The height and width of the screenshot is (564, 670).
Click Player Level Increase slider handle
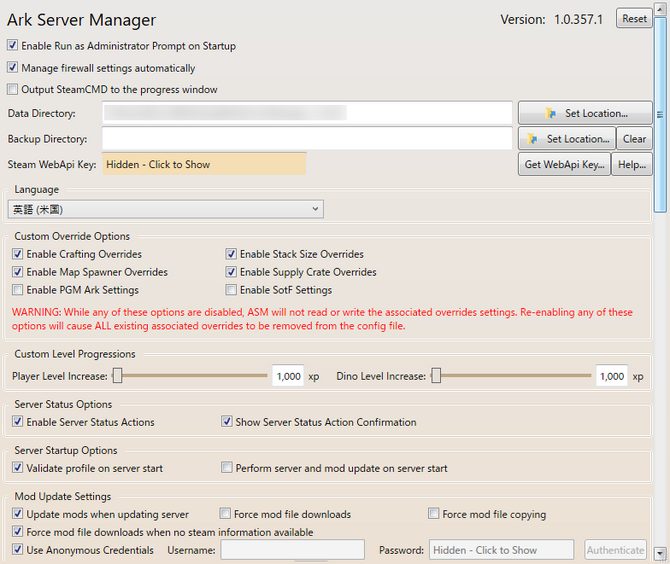click(118, 376)
